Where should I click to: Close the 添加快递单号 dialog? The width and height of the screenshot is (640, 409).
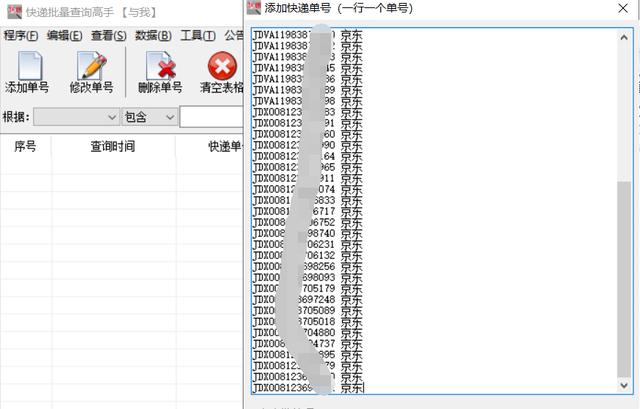[623, 8]
